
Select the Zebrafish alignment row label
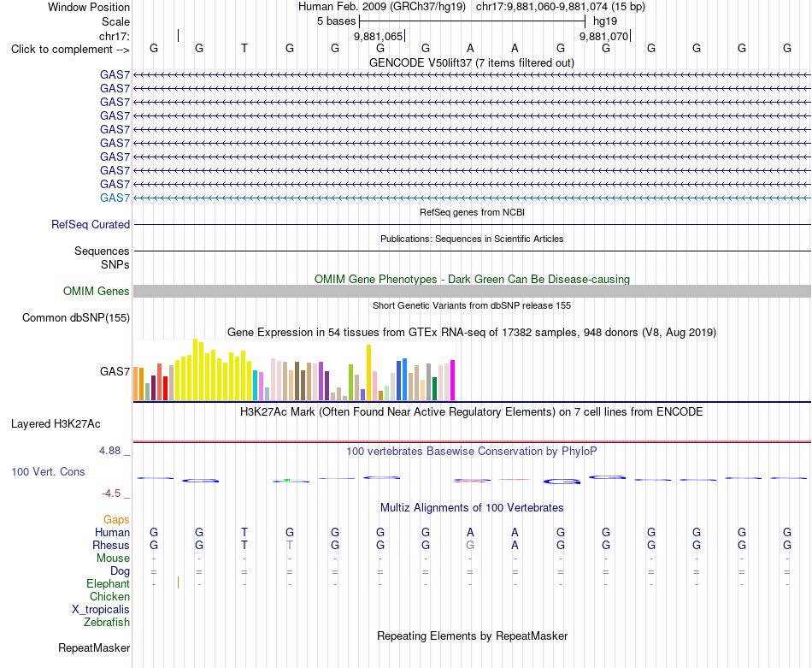point(107,623)
